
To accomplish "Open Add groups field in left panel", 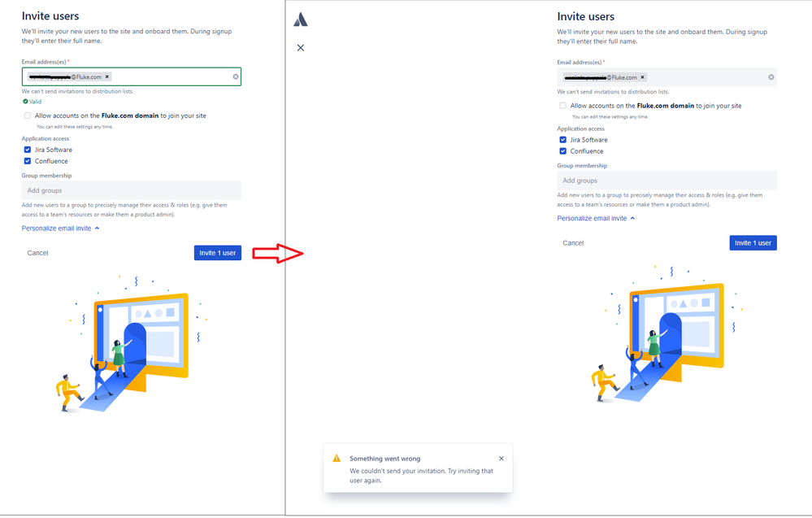I will click(132, 190).
